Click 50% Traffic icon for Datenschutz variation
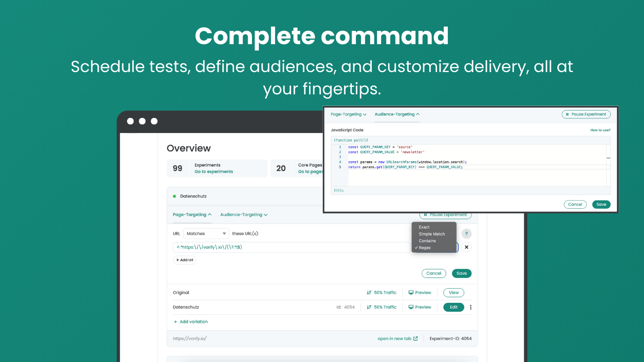This screenshot has width=644, height=362. [369, 307]
